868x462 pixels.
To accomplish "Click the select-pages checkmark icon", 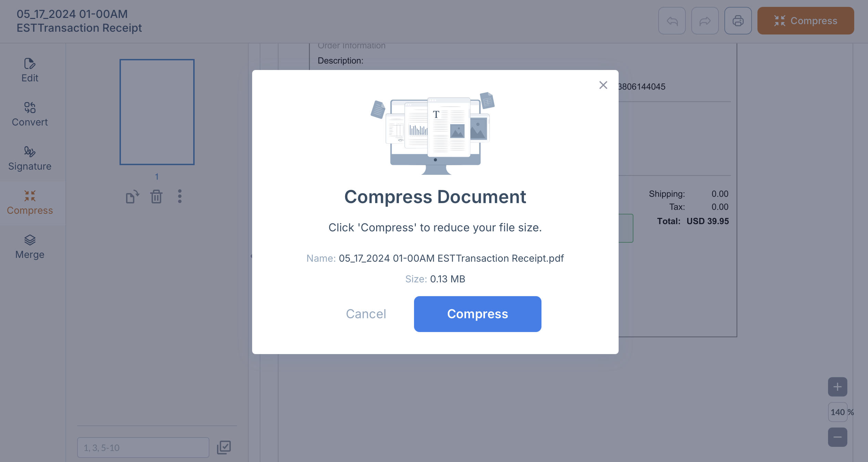I will pos(224,447).
